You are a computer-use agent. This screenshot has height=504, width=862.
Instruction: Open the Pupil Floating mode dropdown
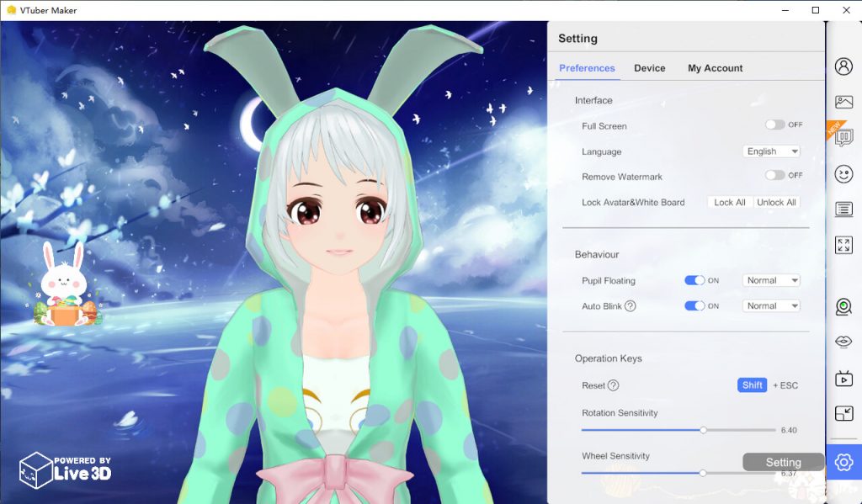[x=770, y=279]
